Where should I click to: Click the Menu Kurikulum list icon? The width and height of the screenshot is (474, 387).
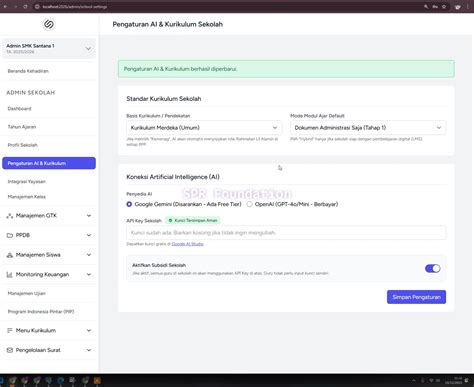[x=10, y=330]
